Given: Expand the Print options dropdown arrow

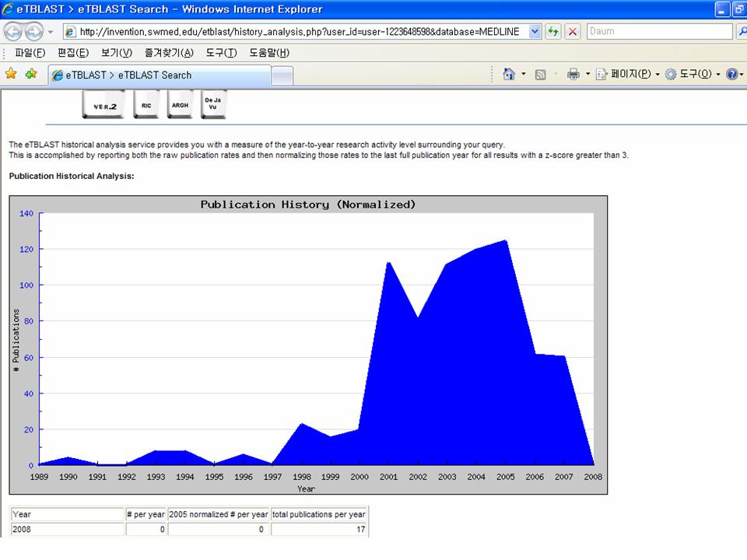Looking at the screenshot, I should [587, 74].
